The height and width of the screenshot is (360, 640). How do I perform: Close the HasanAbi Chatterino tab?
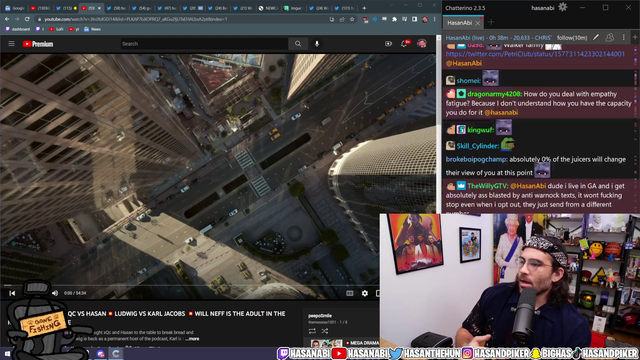coord(478,23)
